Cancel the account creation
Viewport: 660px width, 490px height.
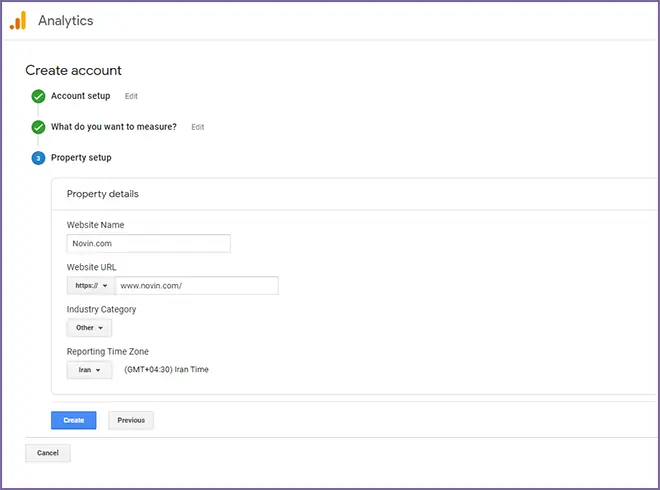48,453
